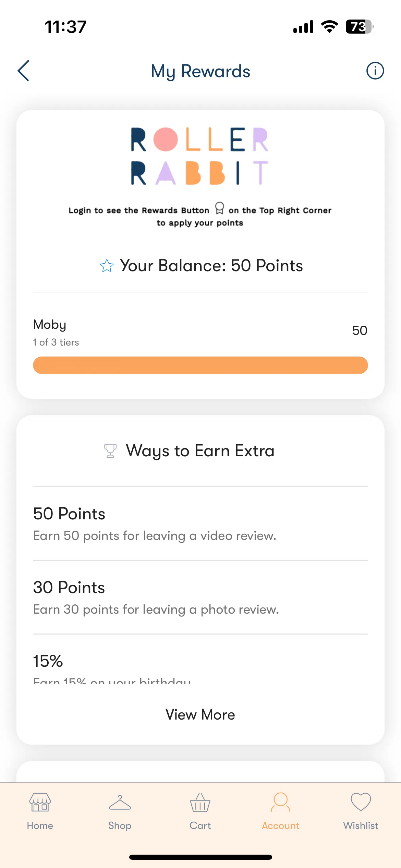Tap the trophy icon near Ways to Earn
Screen dimensions: 401x868
pos(110,451)
